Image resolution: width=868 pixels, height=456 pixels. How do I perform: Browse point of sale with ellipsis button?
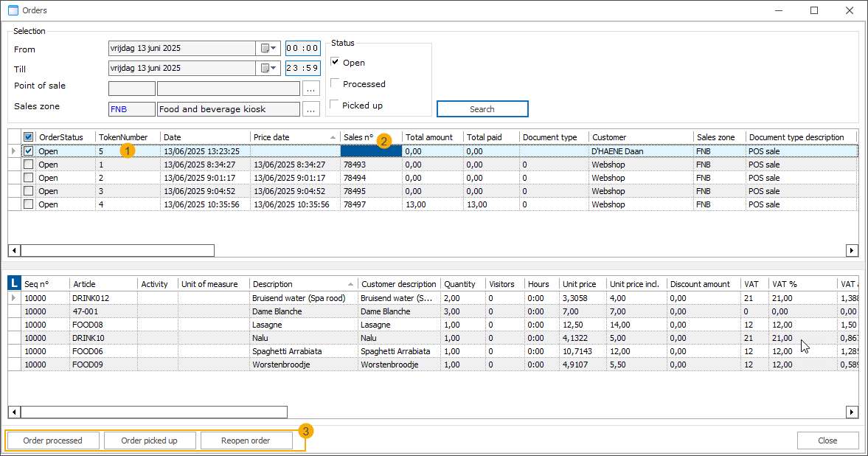coord(311,89)
